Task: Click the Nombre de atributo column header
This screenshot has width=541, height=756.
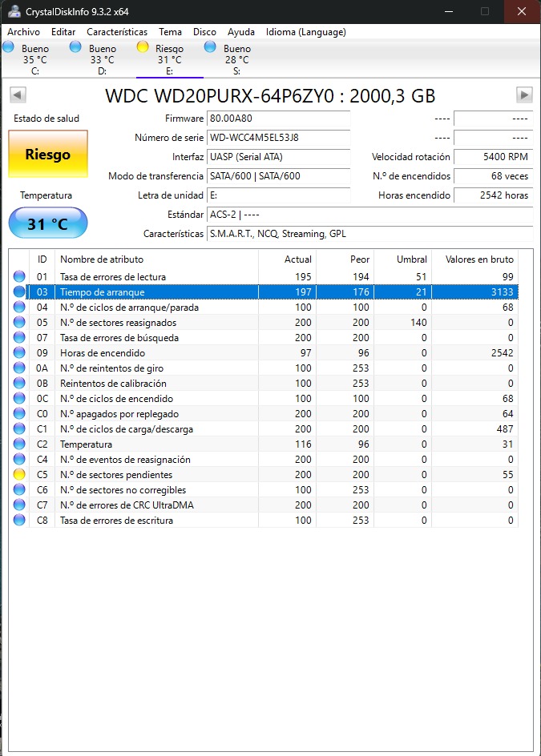Action: [x=156, y=259]
